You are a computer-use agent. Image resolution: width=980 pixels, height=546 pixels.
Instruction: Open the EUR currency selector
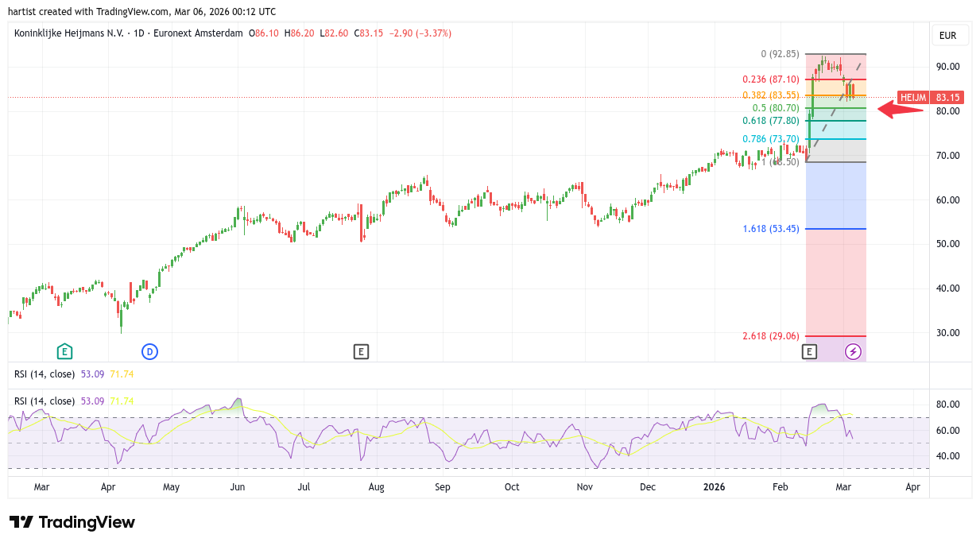click(947, 35)
